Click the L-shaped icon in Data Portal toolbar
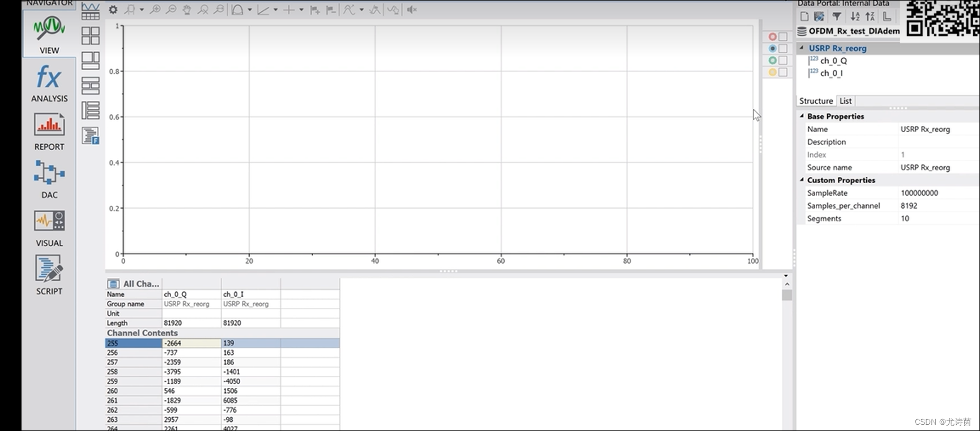Viewport: 980px width, 431px height. (887, 17)
